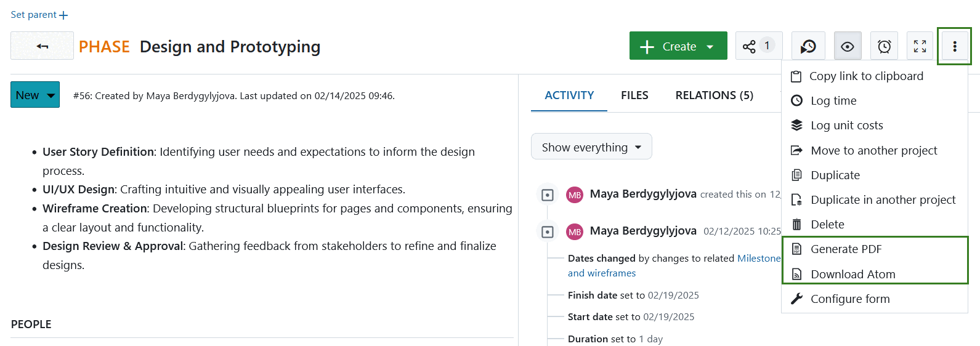Screen dimensions: 980x346
Task: Enter fullscreen zen mode
Action: (920, 46)
